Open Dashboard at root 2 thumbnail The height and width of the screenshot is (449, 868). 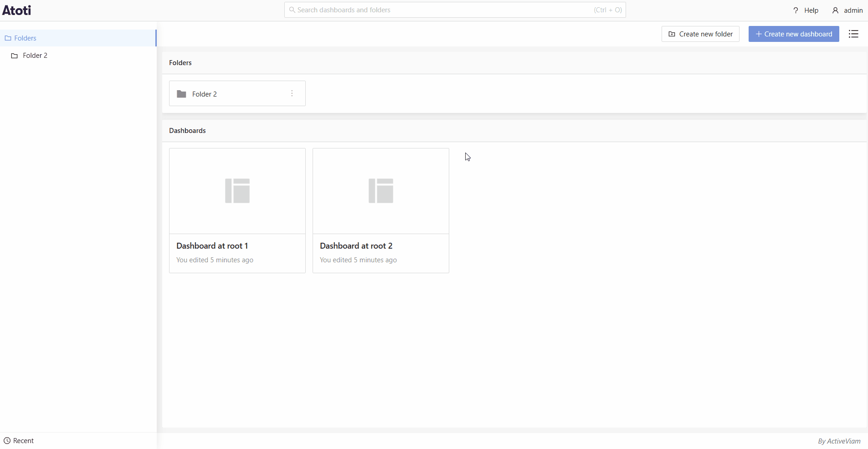(x=381, y=191)
